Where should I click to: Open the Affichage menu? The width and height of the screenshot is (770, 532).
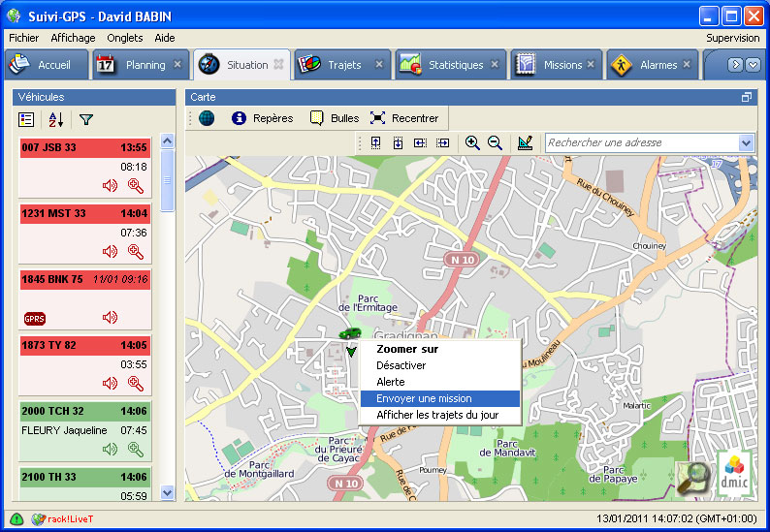(x=73, y=38)
